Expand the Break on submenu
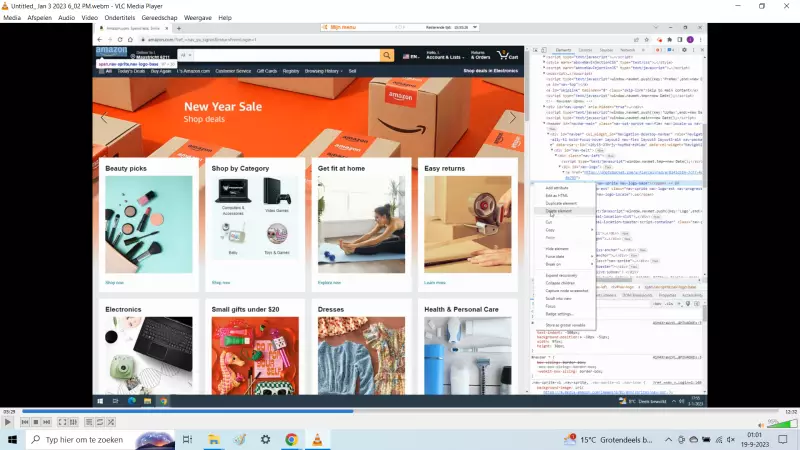This screenshot has width=800, height=450. click(564, 264)
